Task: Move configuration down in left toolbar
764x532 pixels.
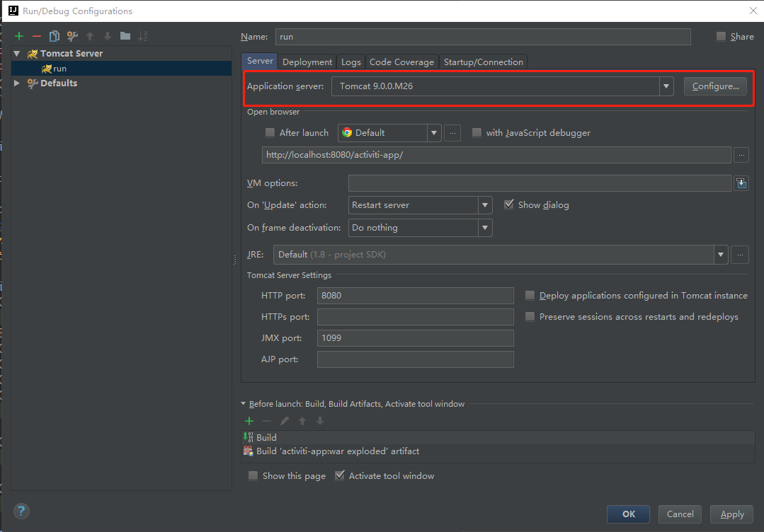Action: (x=108, y=36)
